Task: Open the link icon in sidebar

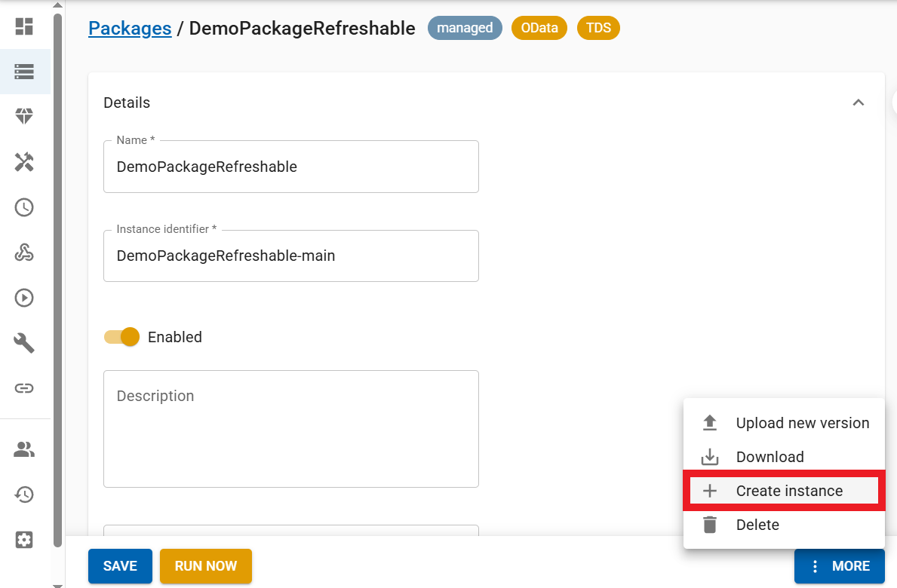Action: pyautogui.click(x=24, y=388)
